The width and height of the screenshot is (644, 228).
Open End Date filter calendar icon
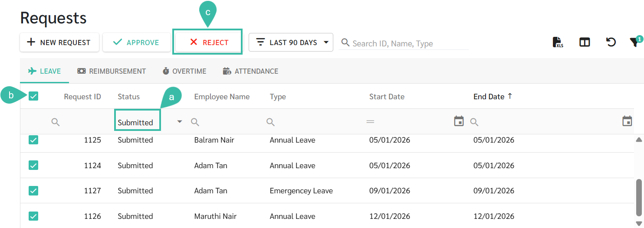click(x=627, y=121)
